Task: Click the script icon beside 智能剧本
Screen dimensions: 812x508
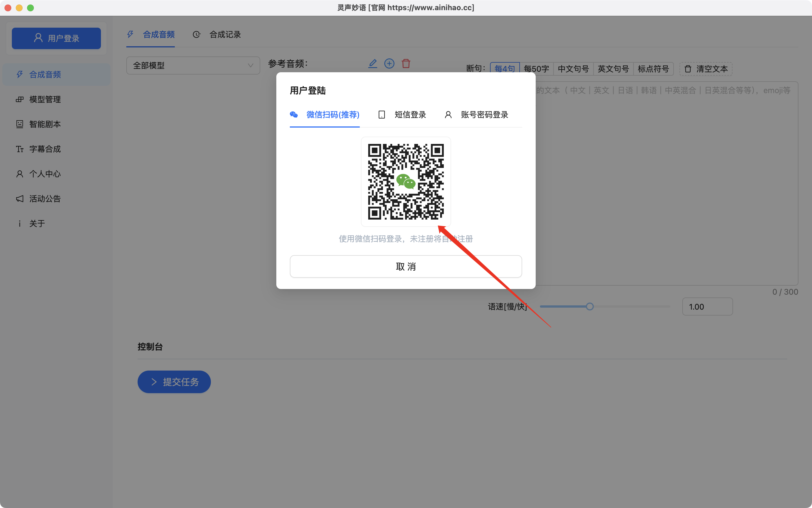Action: click(20, 124)
